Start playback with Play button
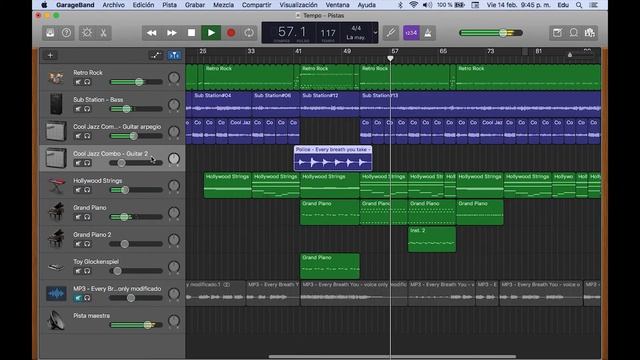The height and width of the screenshot is (360, 640). pyautogui.click(x=211, y=33)
